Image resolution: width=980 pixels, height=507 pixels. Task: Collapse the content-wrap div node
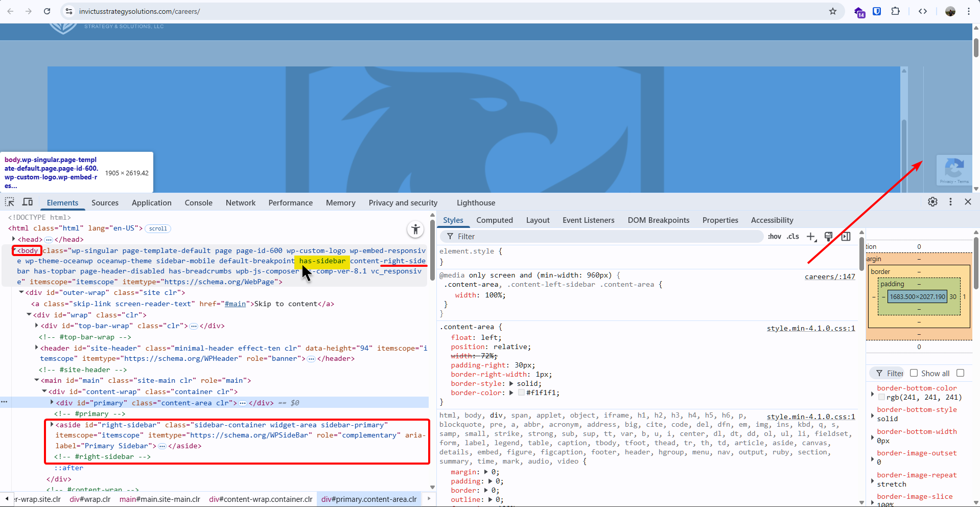click(x=44, y=391)
